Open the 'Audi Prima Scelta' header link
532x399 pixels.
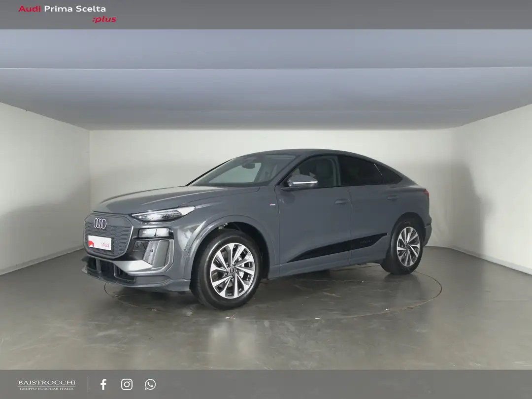[x=62, y=9]
